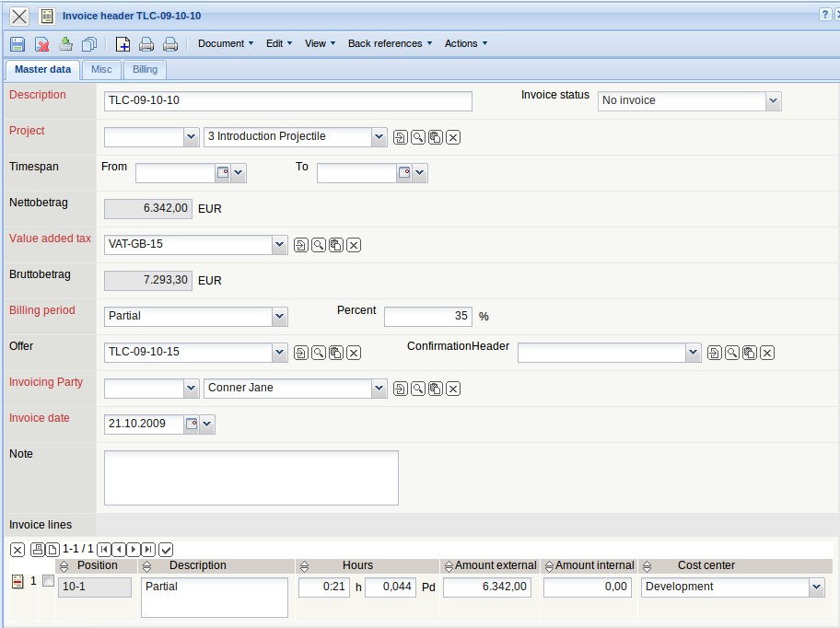Open the Back references menu
The image size is (840, 628).
coord(390,43)
